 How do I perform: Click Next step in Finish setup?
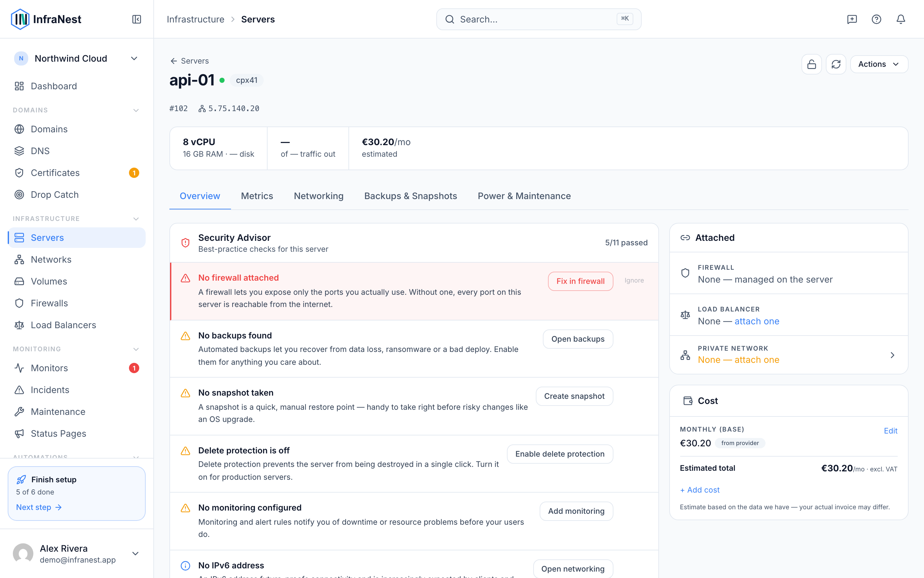(x=38, y=507)
